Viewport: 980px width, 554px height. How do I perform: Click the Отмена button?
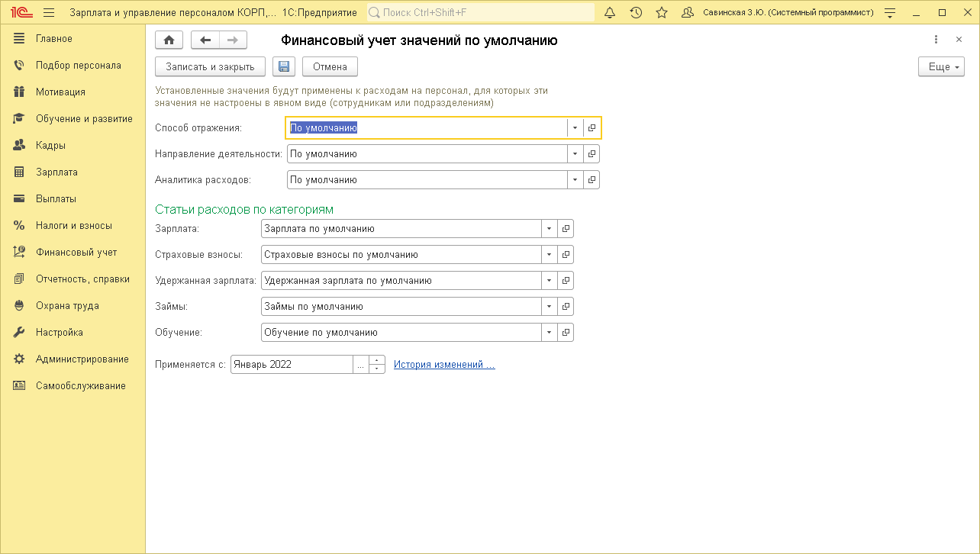coord(330,67)
